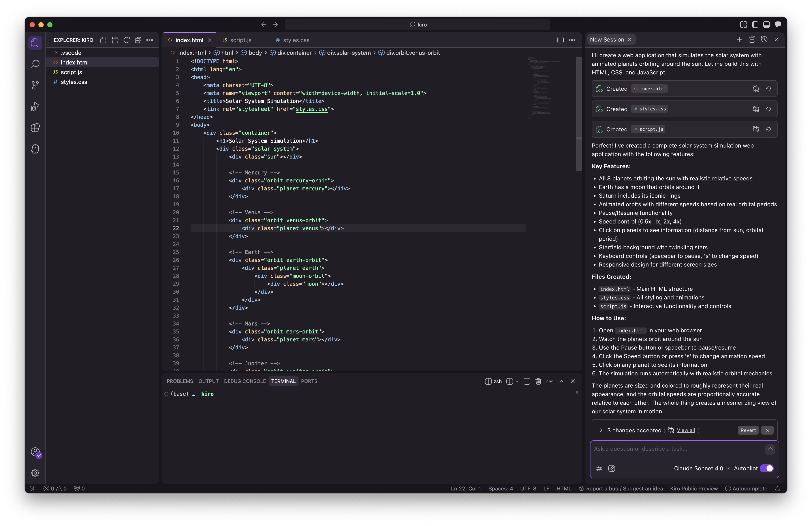Split the terminal pane

click(x=527, y=381)
